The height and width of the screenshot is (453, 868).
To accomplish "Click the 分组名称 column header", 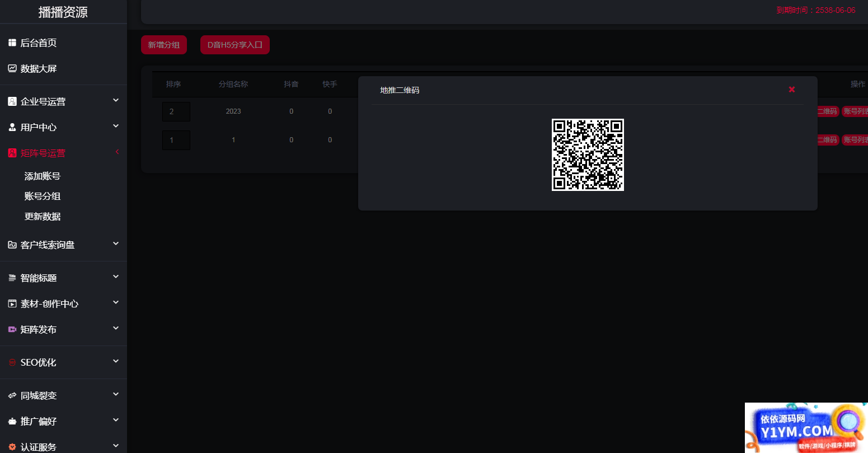I will point(233,84).
